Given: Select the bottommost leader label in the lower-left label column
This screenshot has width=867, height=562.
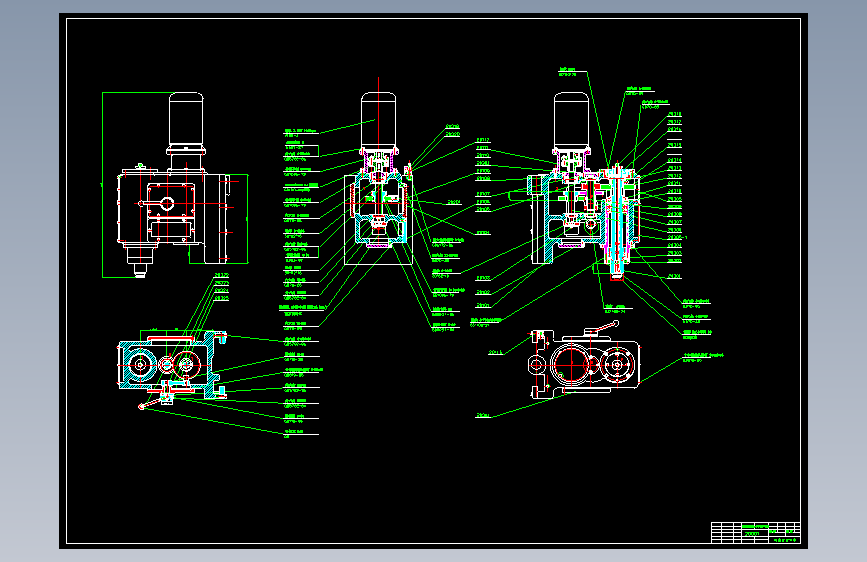Looking at the screenshot, I should 294,433.
